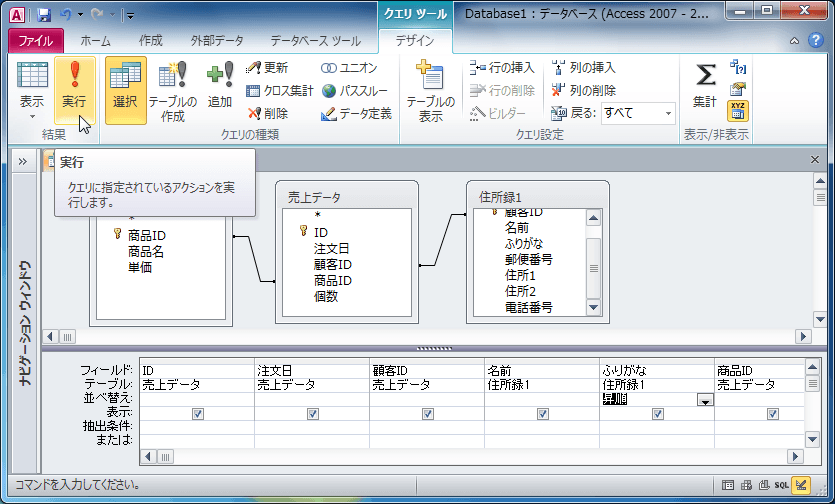Viewport: 835px width, 504px height.
Task: Click the right arrow of diagram pane scrollbar
Action: [803, 336]
